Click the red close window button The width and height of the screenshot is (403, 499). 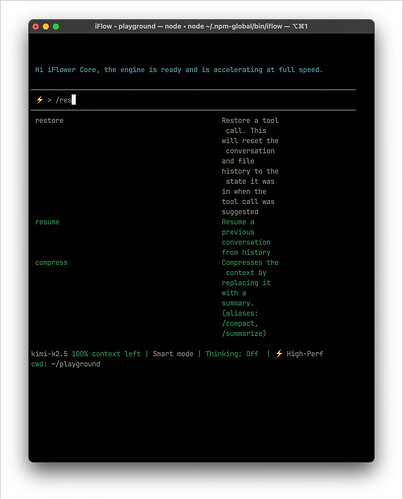point(36,26)
